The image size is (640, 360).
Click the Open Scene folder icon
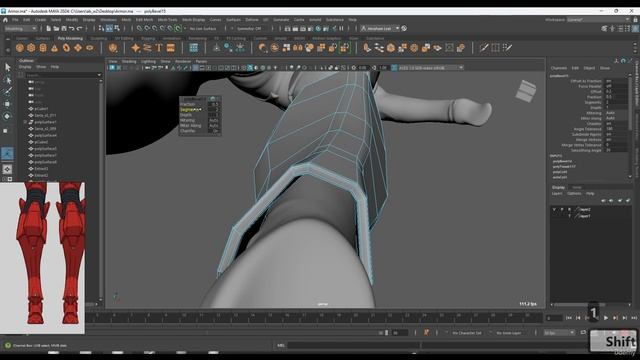tap(56, 29)
